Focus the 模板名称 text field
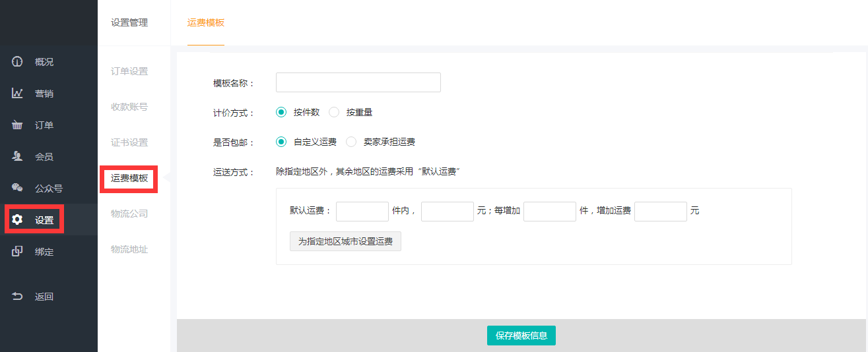The height and width of the screenshot is (352, 868). [358, 82]
